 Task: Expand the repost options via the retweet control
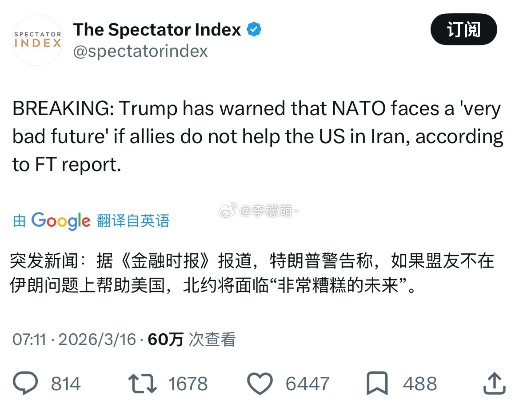(x=142, y=383)
